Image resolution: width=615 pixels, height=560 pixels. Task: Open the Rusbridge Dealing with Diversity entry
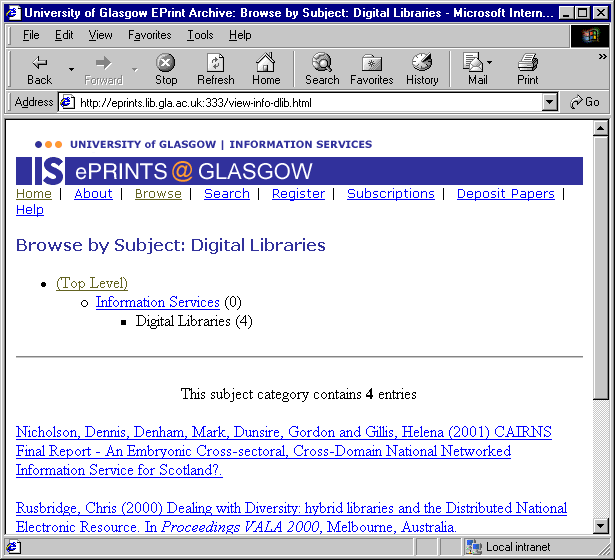pos(291,517)
